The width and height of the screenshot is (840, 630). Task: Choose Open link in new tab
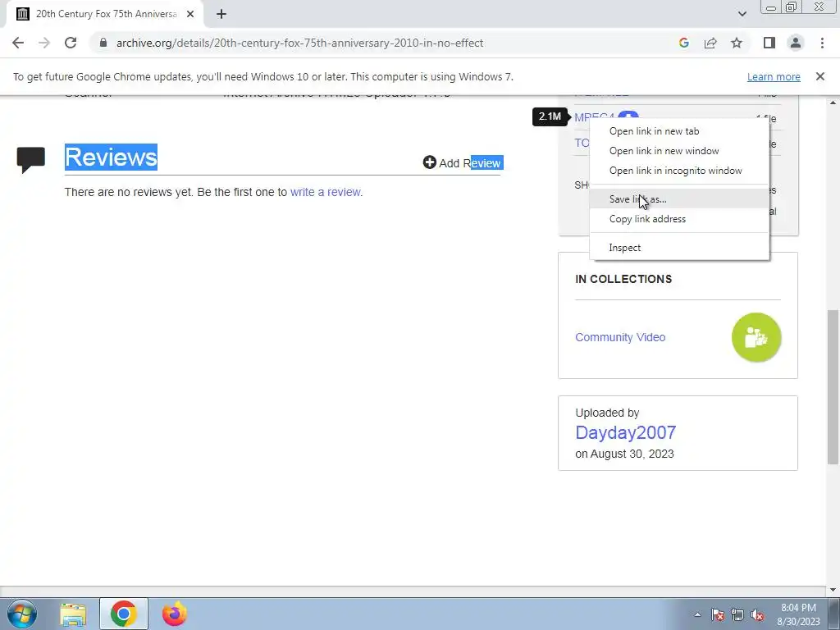[x=679, y=131]
